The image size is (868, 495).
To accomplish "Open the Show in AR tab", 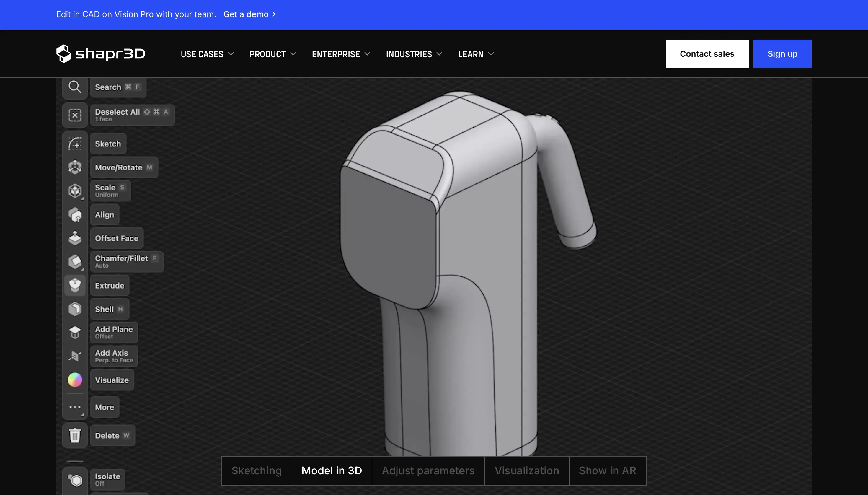I will (607, 470).
